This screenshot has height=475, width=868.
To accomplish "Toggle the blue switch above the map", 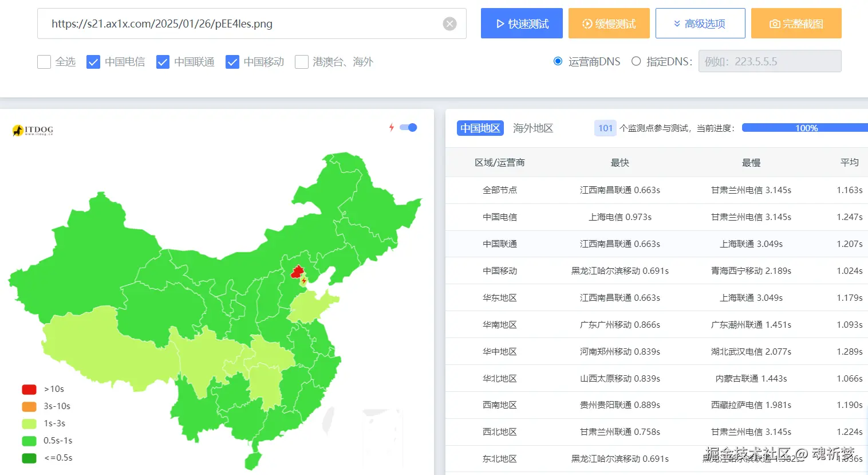I will coord(408,127).
